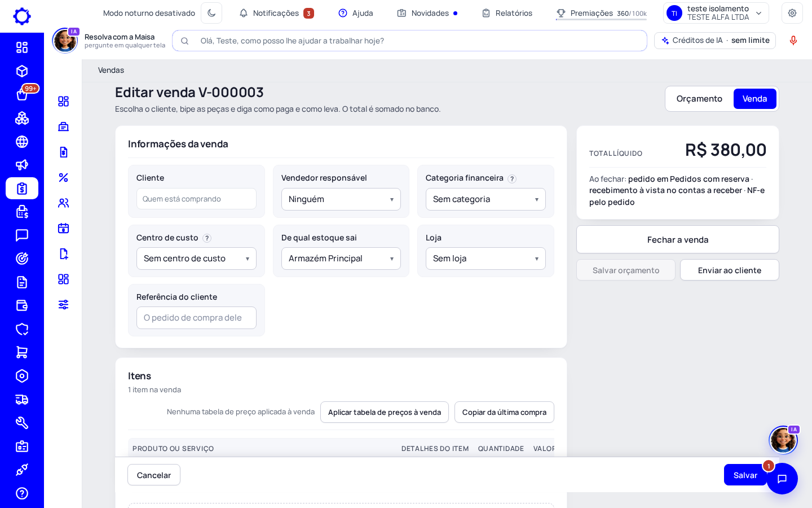Click Enviar ao cliente button
Image resolution: width=812 pixels, height=508 pixels.
click(730, 270)
